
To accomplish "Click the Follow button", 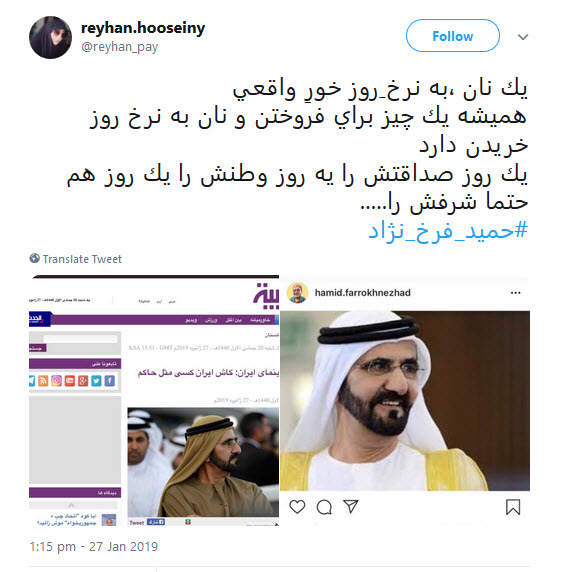I will pyautogui.click(x=453, y=36).
